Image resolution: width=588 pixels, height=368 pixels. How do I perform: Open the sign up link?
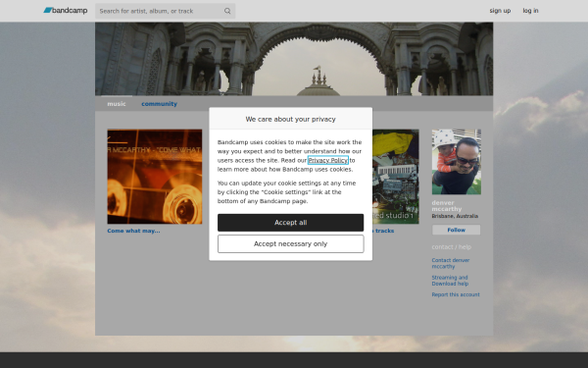click(x=500, y=11)
